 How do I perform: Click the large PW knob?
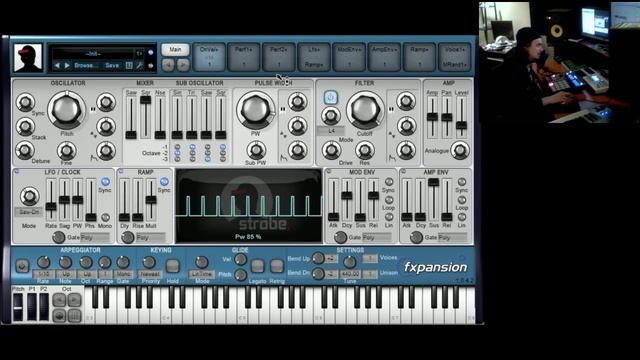pos(256,109)
